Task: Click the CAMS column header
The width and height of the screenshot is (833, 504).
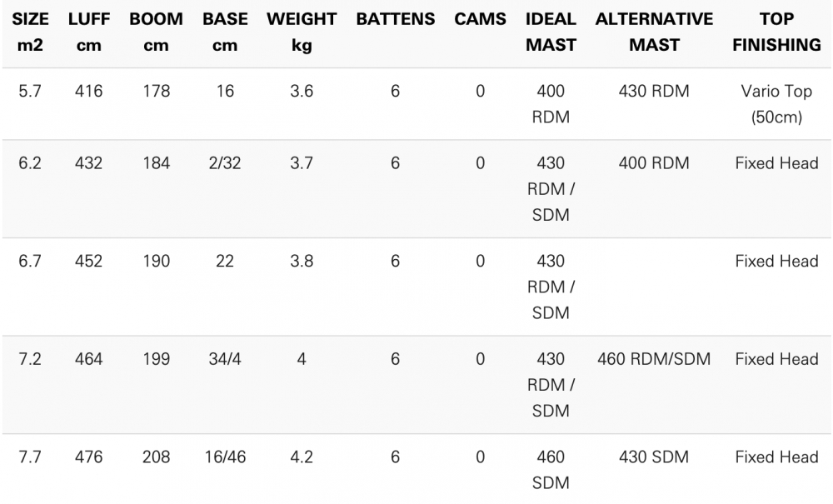Action: 481,19
